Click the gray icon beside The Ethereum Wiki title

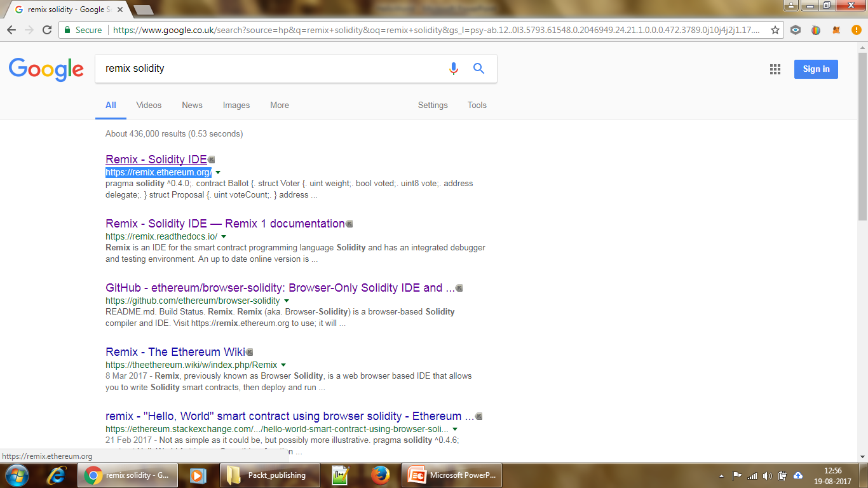tap(250, 352)
